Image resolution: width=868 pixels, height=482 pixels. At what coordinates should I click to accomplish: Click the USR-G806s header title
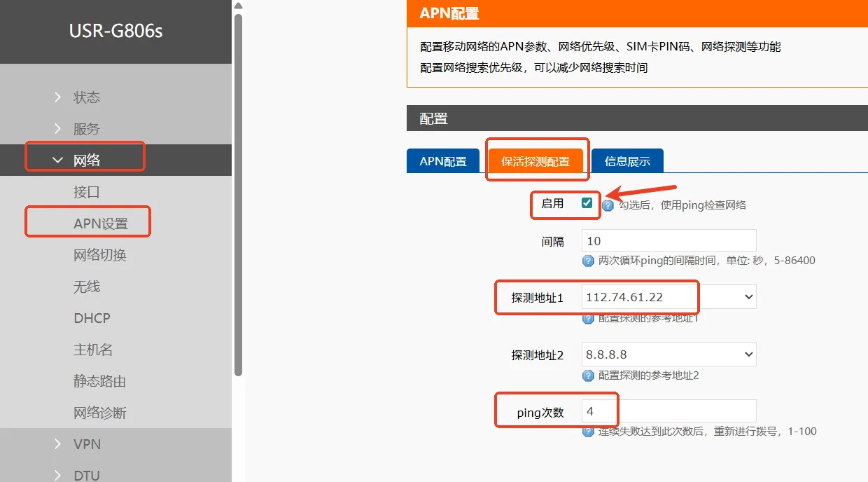click(x=115, y=32)
